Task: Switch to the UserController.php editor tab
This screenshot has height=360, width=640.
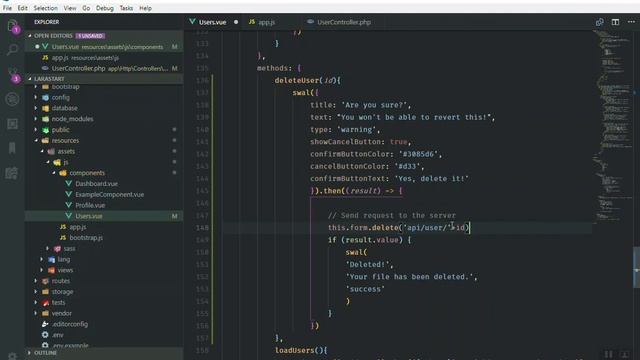Action: 344,22
